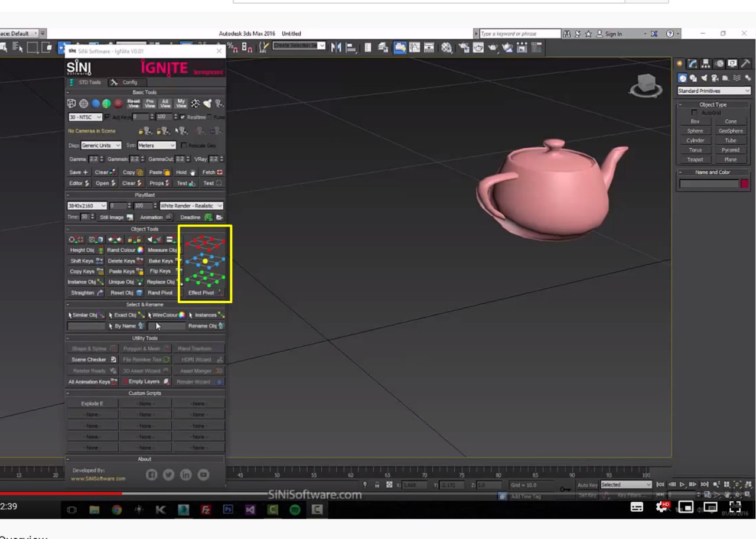Viewport: 756px width, 539px height.
Task: Click the green wire sphere shading icon
Action: [106, 103]
